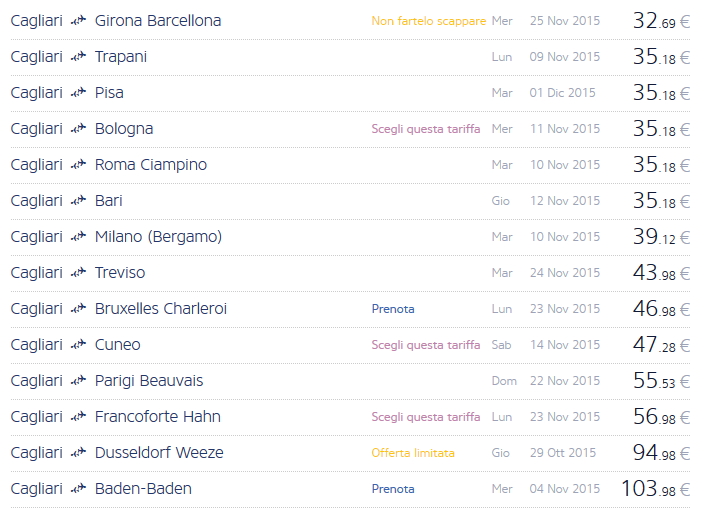709x513 pixels.
Task: Choose 'Scegli questa tariffa' for Bologna
Action: [425, 129]
